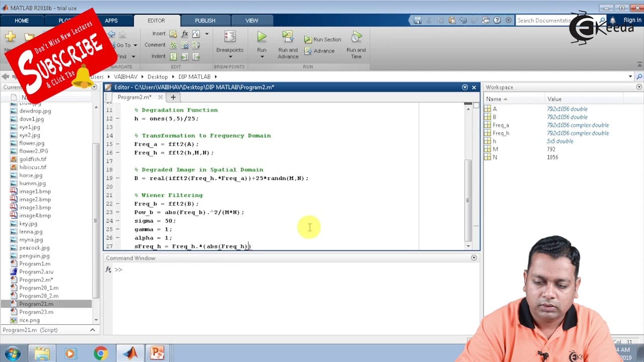Click the Run and Time icon

point(356,37)
